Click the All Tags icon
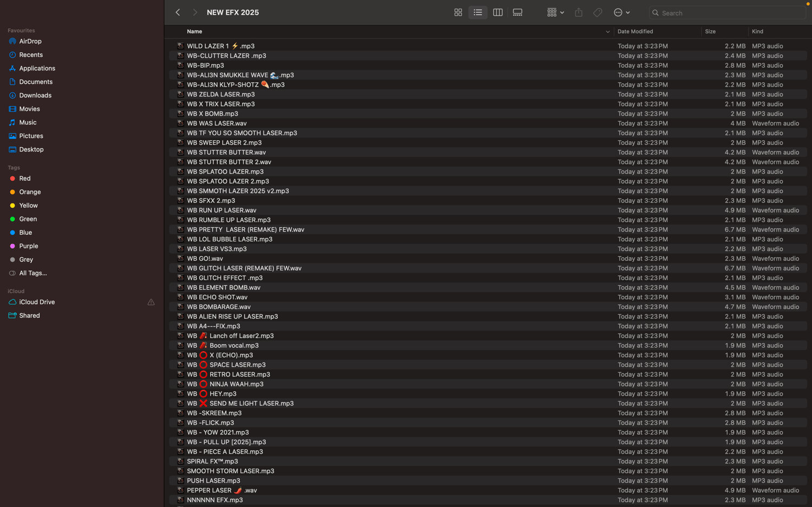This screenshot has width=812, height=507. click(12, 273)
